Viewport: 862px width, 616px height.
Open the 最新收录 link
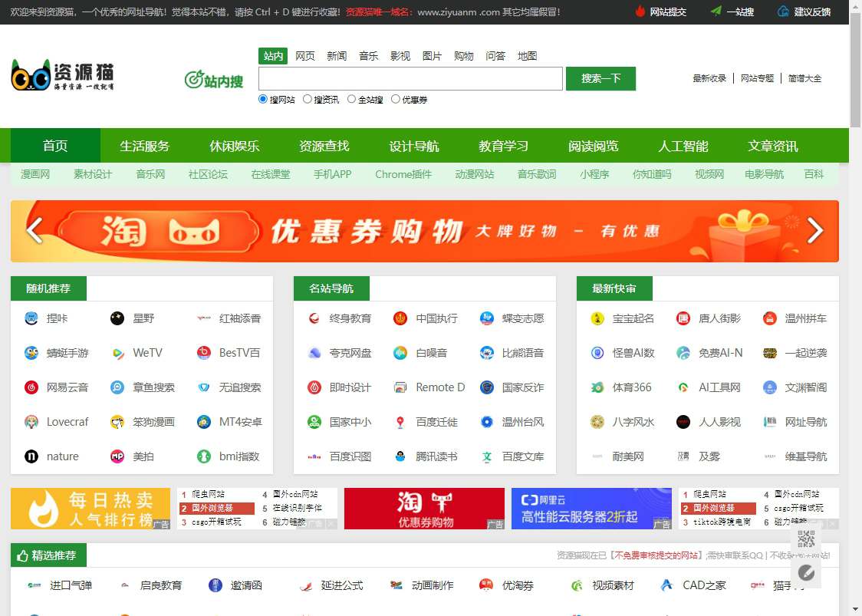pyautogui.click(x=709, y=78)
